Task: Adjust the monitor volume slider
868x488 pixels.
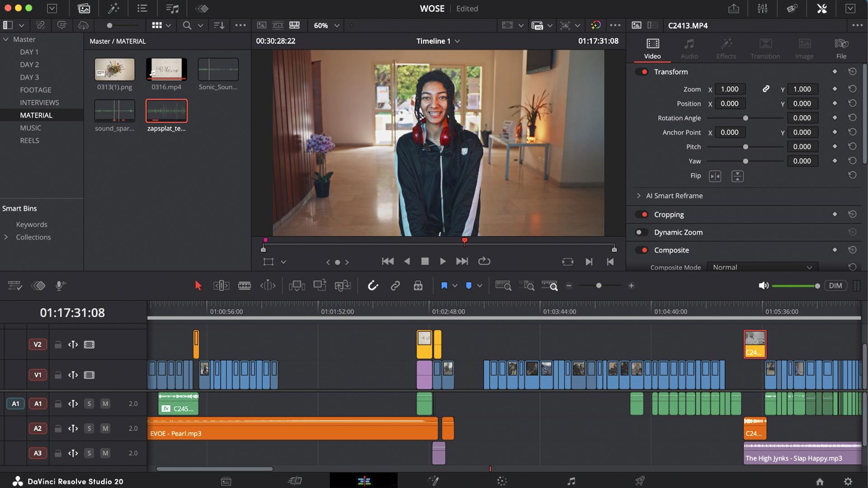Action: pyautogui.click(x=796, y=286)
